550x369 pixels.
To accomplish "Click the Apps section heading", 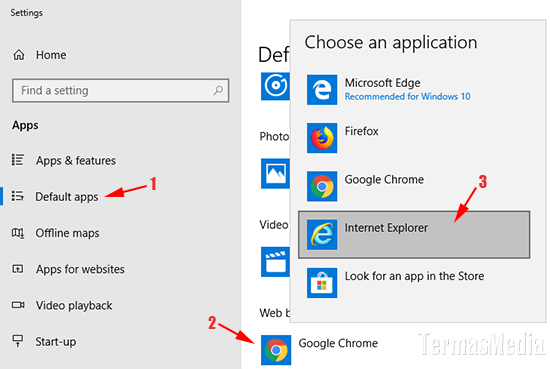I will (x=25, y=126).
